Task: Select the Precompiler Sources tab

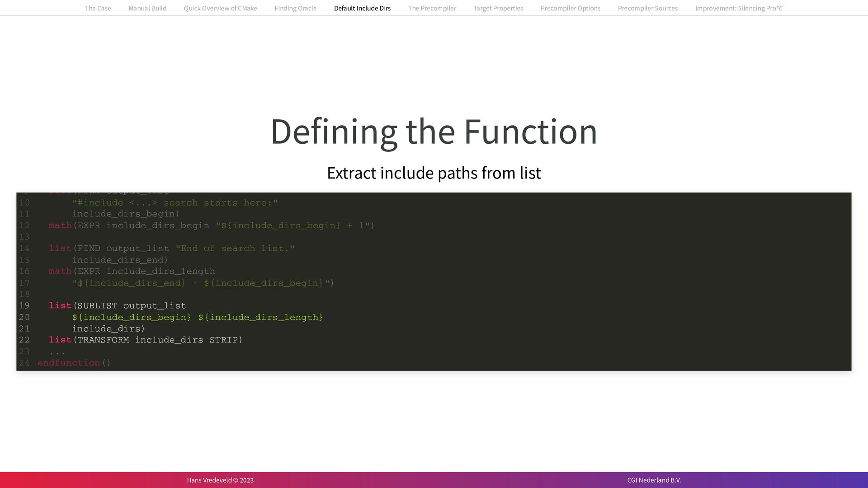Action: coord(647,8)
